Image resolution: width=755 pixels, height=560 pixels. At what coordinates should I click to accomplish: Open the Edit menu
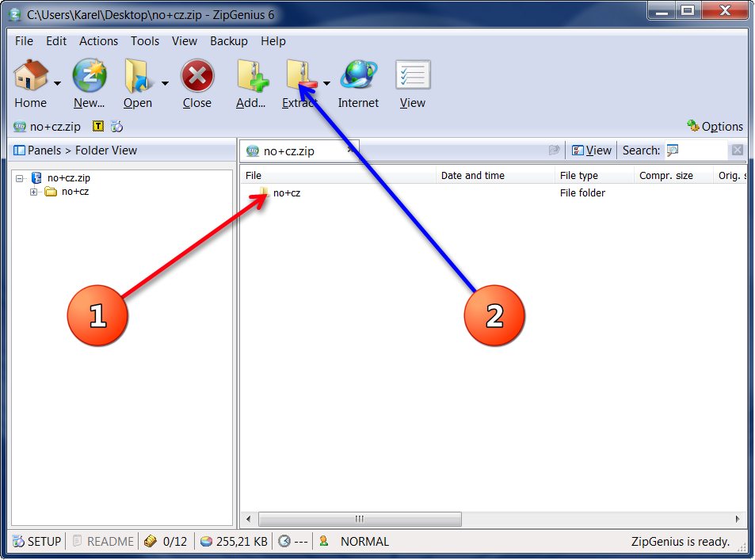pos(56,41)
